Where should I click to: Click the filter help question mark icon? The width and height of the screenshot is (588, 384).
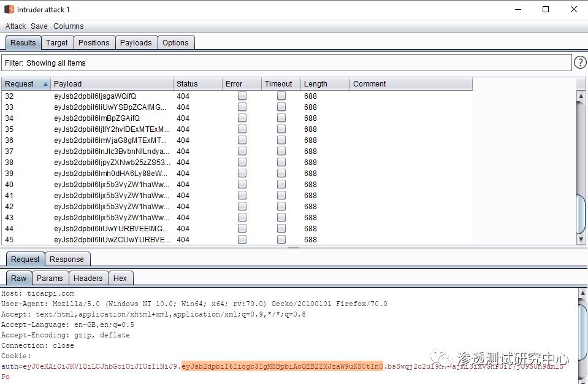click(580, 63)
